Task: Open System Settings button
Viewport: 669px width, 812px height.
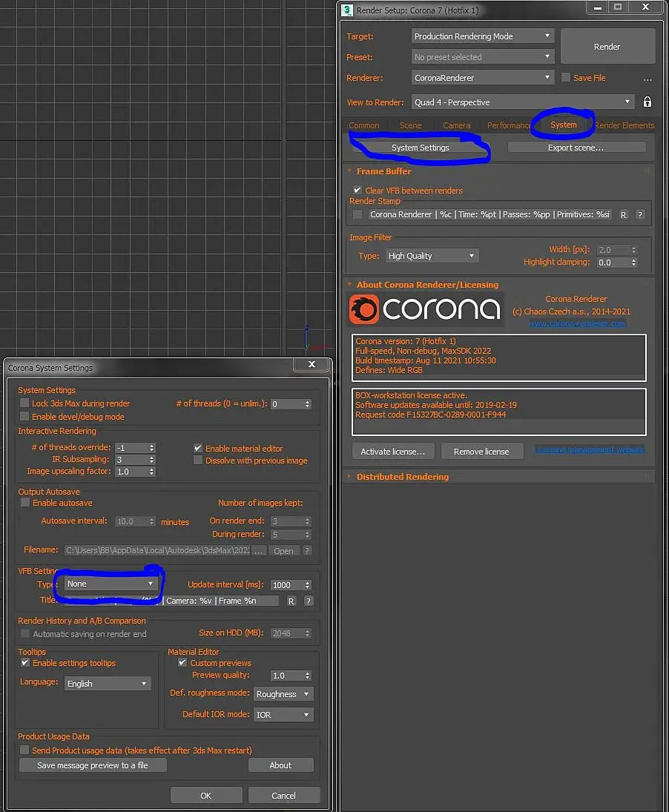Action: (420, 148)
